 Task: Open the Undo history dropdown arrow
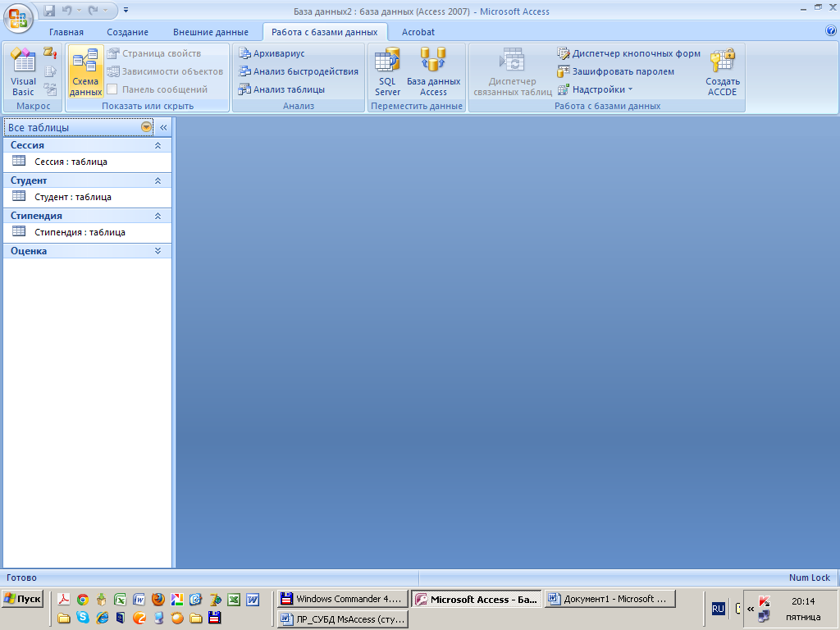coord(79,10)
